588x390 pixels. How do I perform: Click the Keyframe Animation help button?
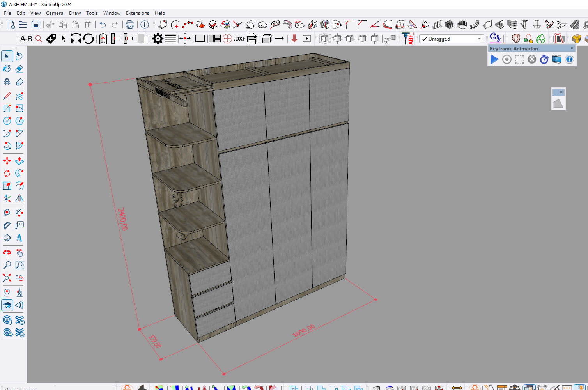point(569,59)
